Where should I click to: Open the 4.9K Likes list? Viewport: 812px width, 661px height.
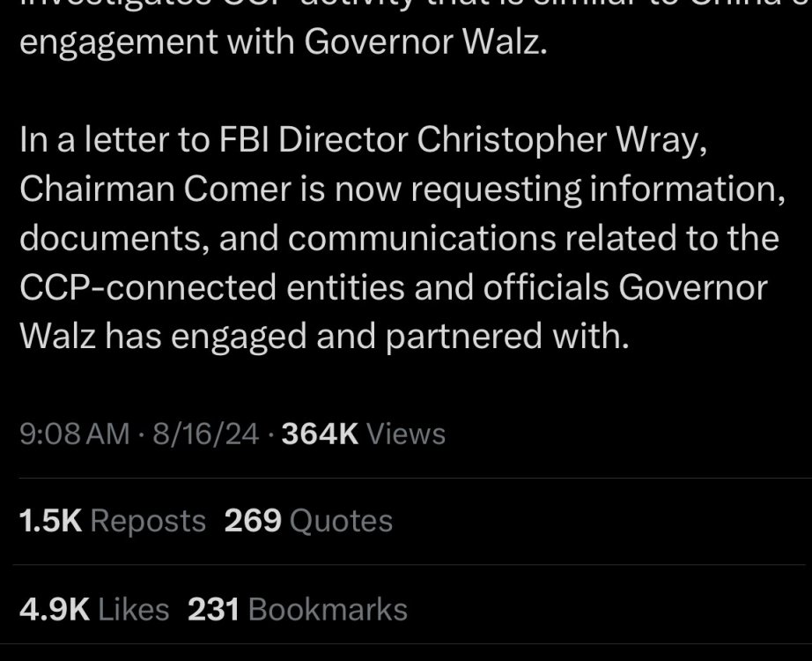(94, 609)
